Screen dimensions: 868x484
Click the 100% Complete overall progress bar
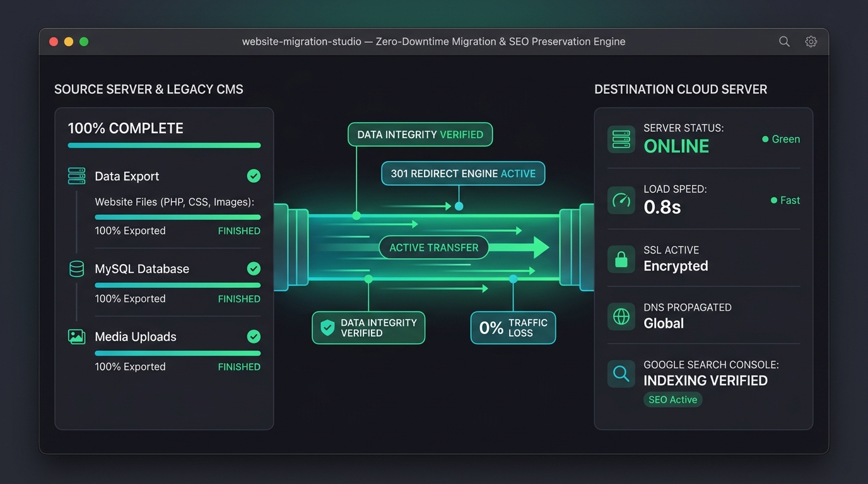coord(164,146)
